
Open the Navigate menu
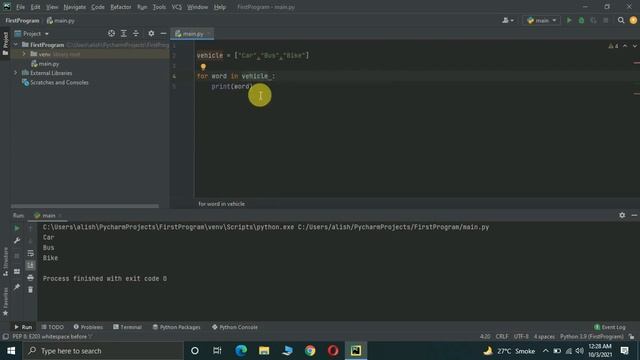[75, 7]
